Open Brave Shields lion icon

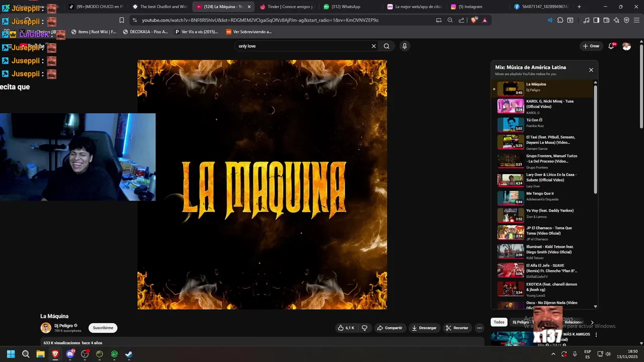pyautogui.click(x=474, y=20)
